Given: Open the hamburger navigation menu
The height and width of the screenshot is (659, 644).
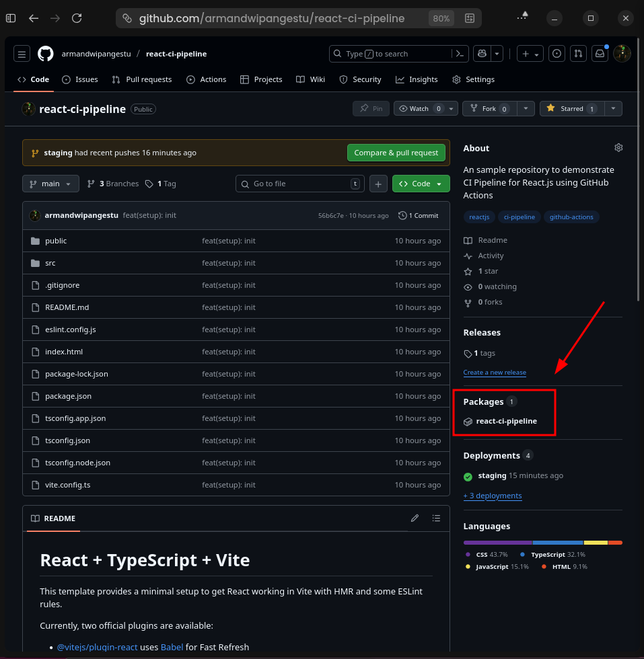Looking at the screenshot, I should 22,54.
